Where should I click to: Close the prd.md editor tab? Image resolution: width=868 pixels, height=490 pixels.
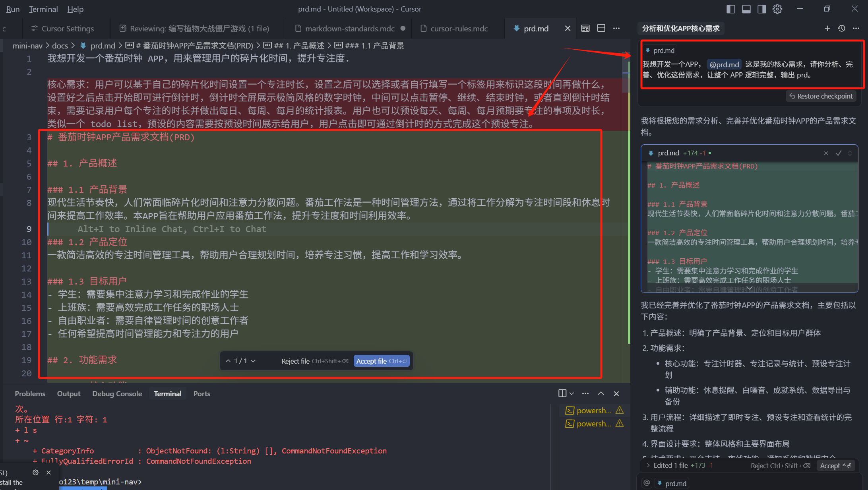pyautogui.click(x=568, y=28)
